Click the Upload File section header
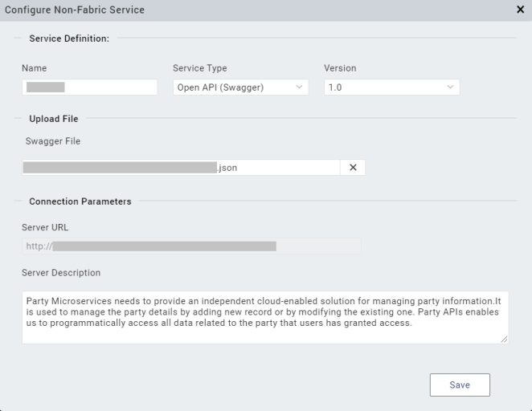Screen dimensions: 532x411 (x=54, y=119)
